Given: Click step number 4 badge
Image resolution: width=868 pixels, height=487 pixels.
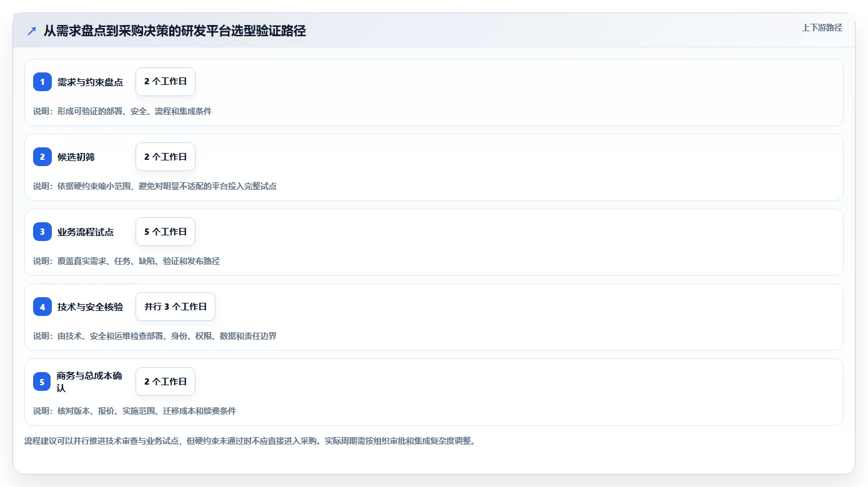Looking at the screenshot, I should pos(42,307).
